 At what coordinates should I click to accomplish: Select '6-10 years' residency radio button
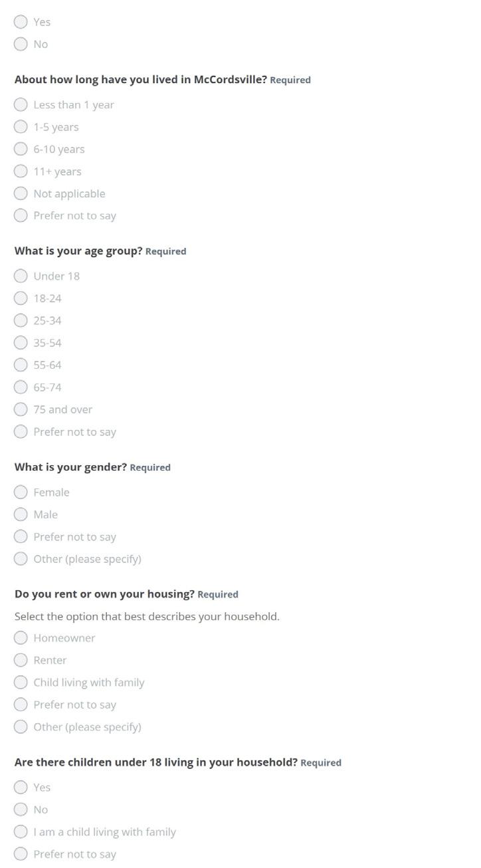click(21, 149)
